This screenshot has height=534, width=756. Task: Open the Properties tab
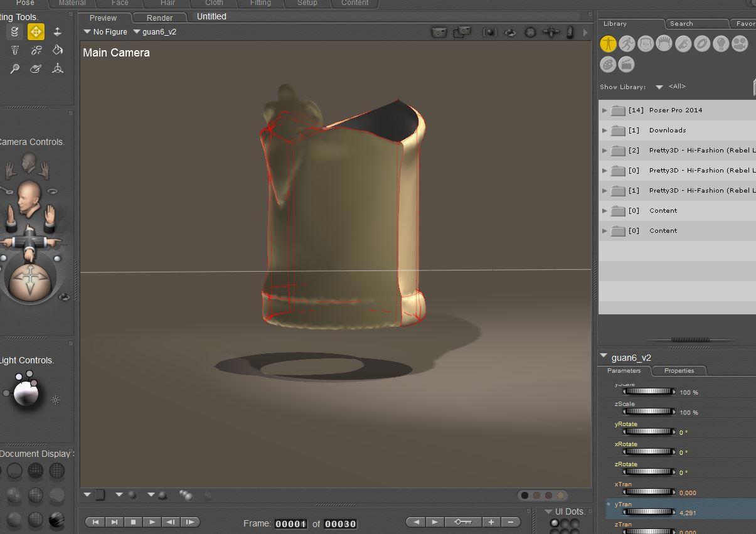click(679, 371)
